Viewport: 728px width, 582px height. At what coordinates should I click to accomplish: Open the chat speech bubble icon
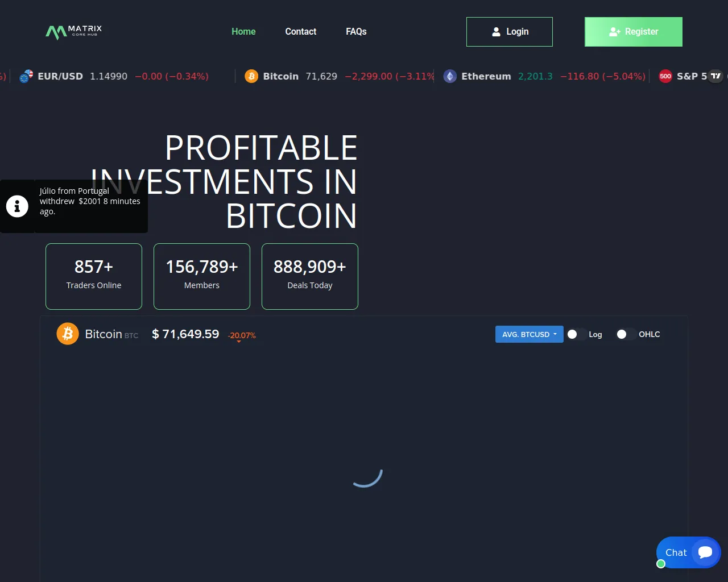(x=705, y=552)
